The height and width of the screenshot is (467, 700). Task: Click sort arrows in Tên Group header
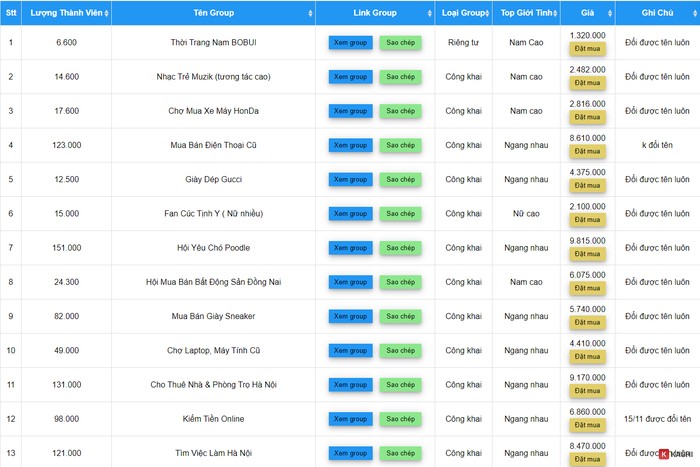310,13
